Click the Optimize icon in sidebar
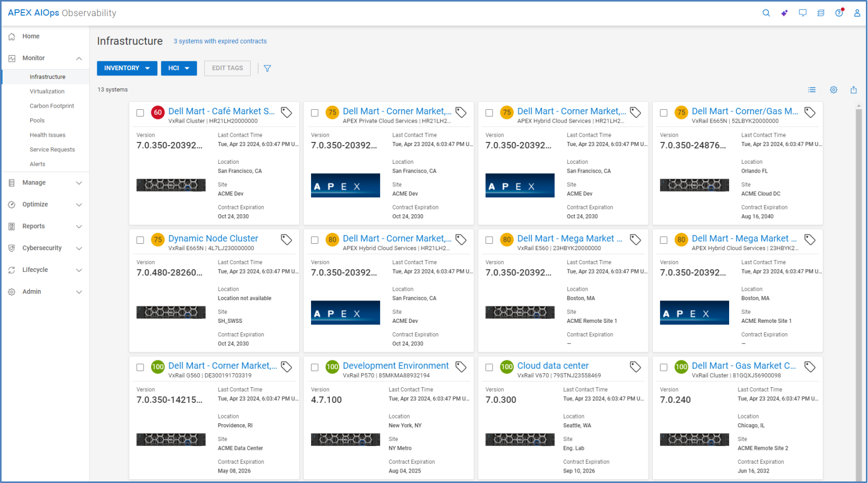Viewport: 868px width, 483px height. 11,205
